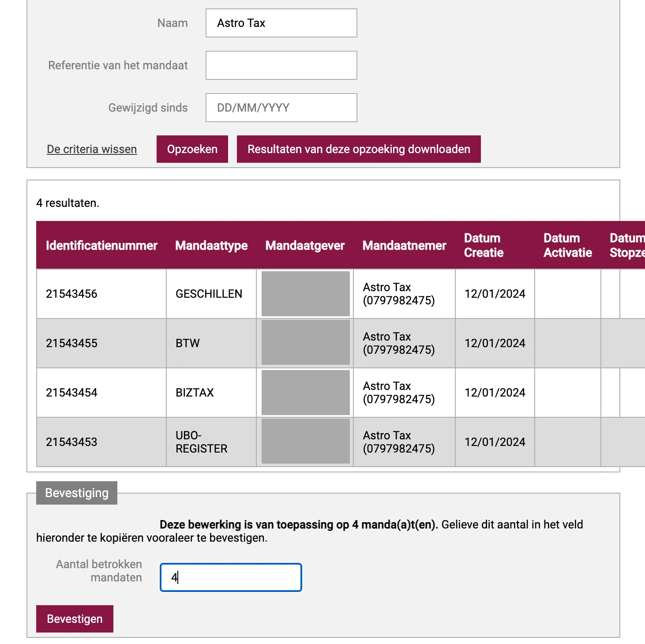
Task: Click the Mandaatnemer column header
Action: click(404, 245)
